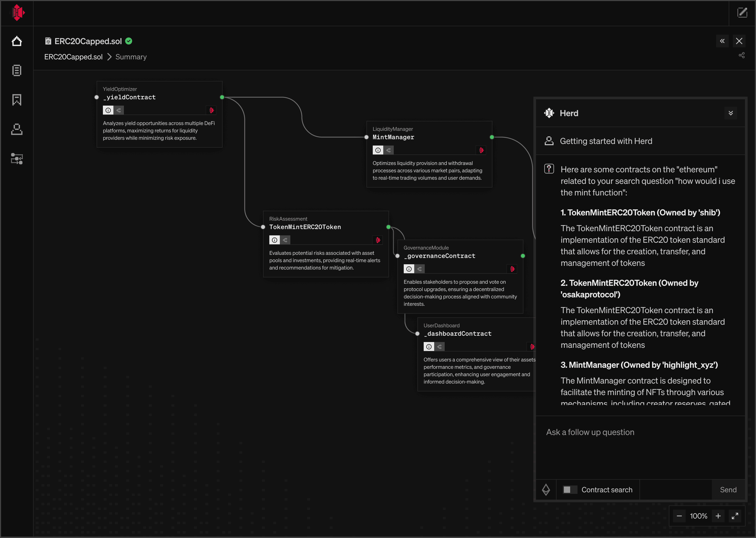Click red Herd icon on MintManager node
This screenshot has height=538, width=756.
point(481,151)
